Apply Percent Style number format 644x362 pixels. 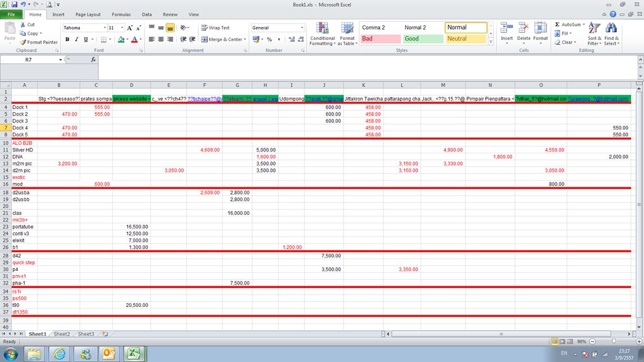270,39
